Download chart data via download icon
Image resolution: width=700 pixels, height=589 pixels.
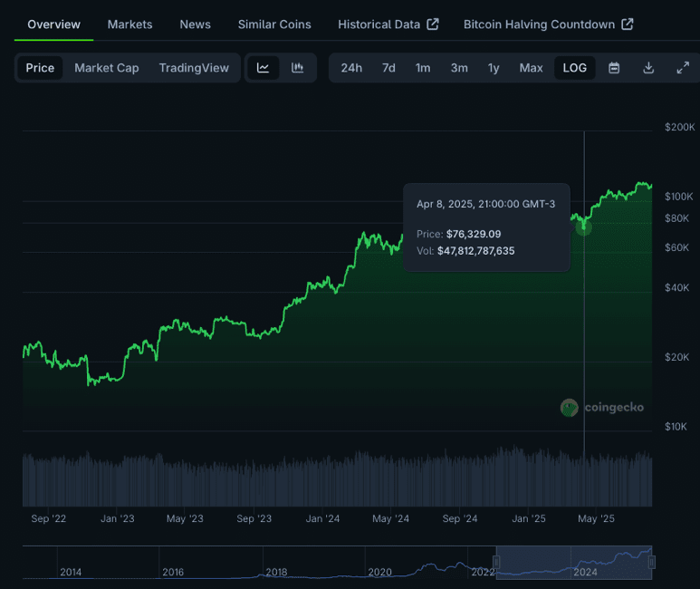648,68
